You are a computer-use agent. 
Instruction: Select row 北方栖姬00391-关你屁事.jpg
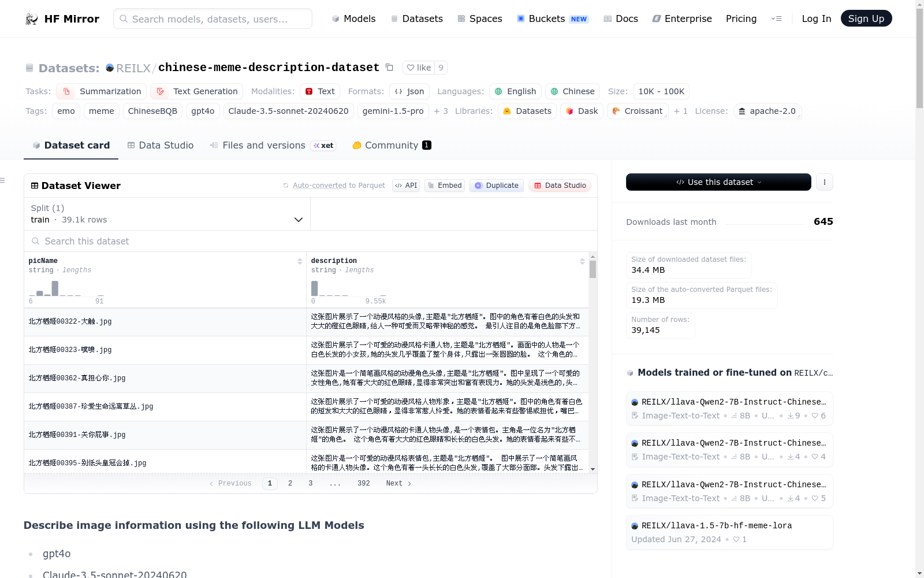(306, 435)
